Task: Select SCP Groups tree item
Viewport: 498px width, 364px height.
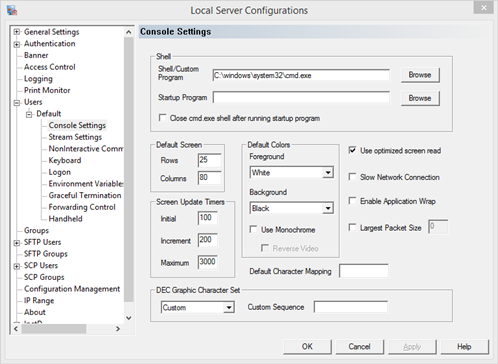Action: (44, 277)
